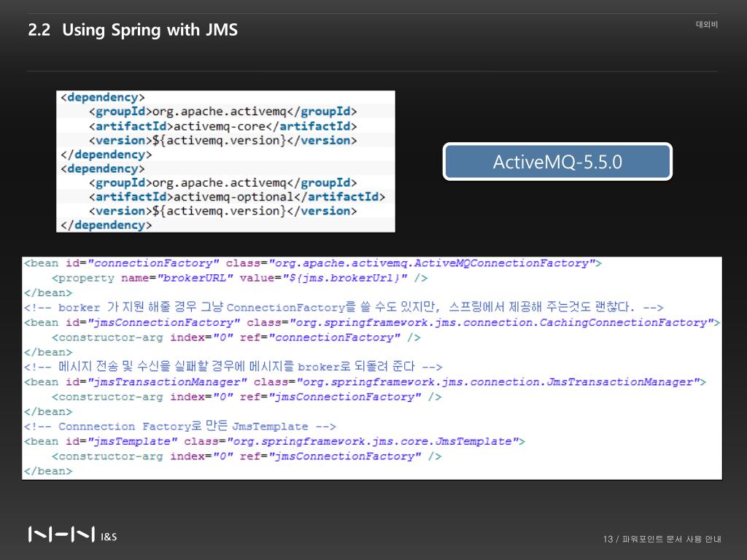Viewport: 747px width, 560px height.
Task: Click the constructor-arg ref="connectionFactory" line
Action: 236,338
